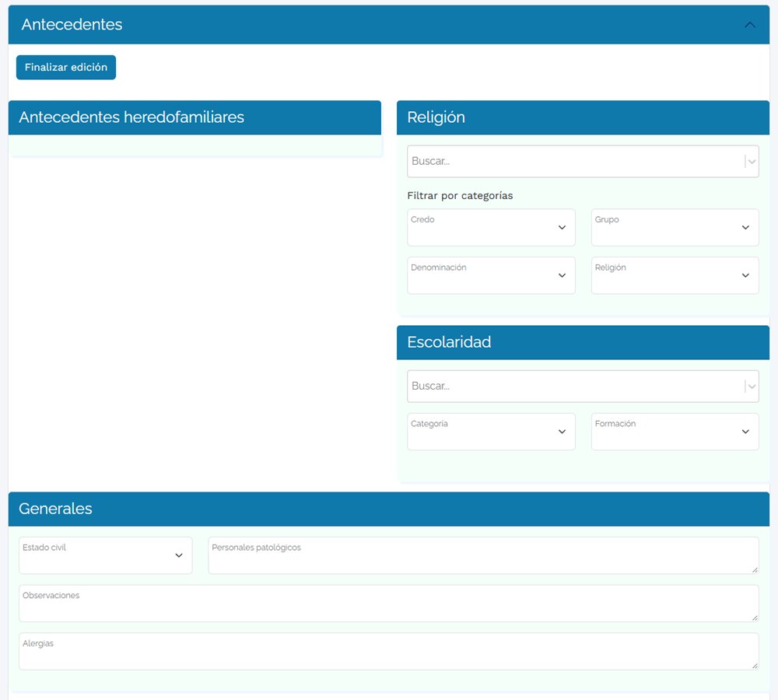Collapse the Antecedentes section chevron

[750, 25]
